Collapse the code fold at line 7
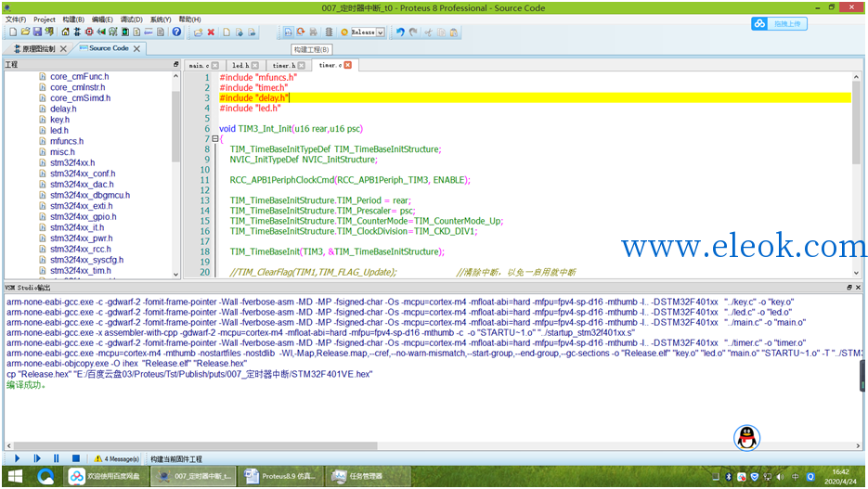The width and height of the screenshot is (868, 489). [214, 139]
